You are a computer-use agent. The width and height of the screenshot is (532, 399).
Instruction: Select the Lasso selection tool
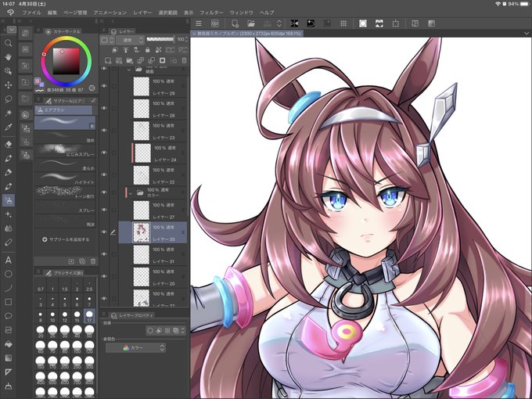(9, 99)
